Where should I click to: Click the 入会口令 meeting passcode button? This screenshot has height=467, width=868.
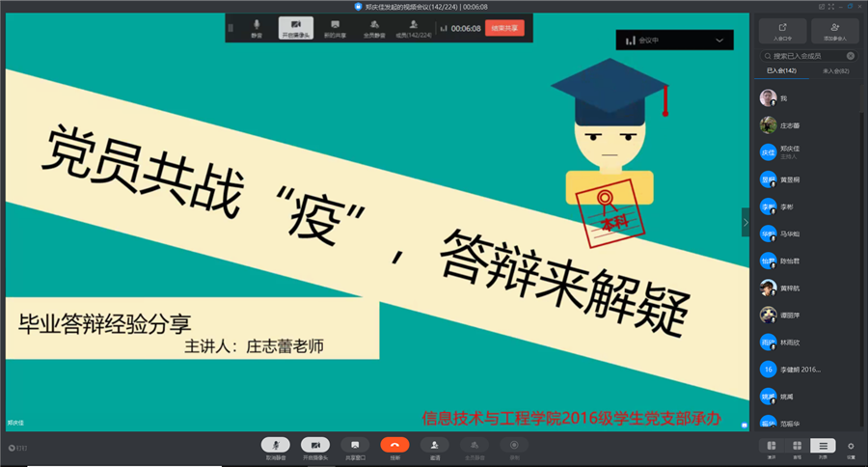[x=783, y=31]
